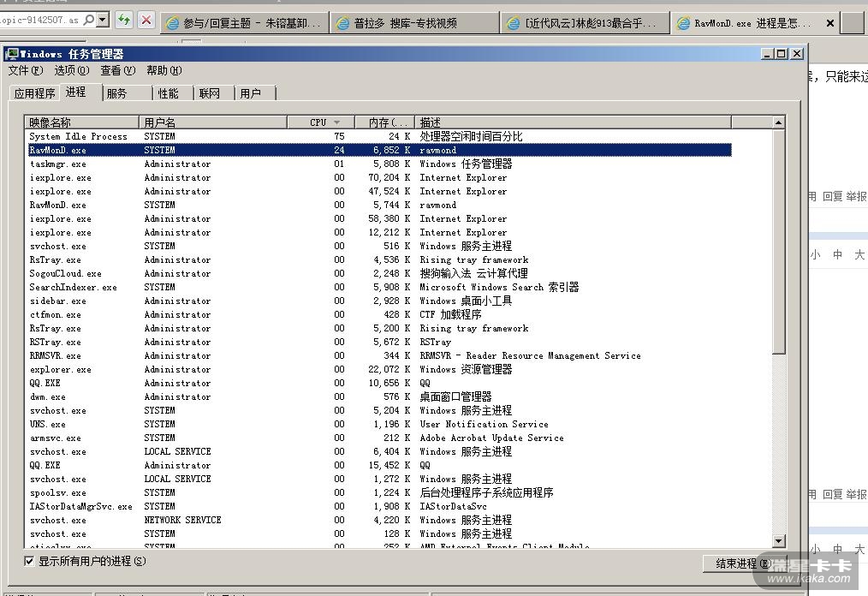Click upper 举报 link in browser page
This screenshot has width=868, height=596.
pyautogui.click(x=856, y=196)
